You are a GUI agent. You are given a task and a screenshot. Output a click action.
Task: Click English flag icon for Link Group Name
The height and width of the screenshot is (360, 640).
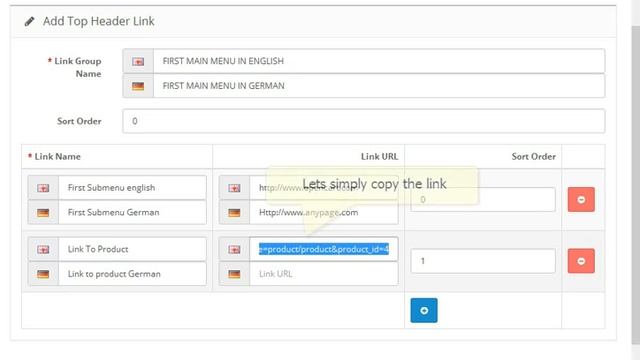138,61
